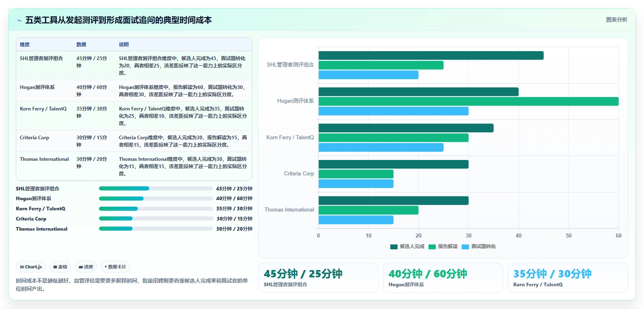The image size is (644, 309).
Task: Click Thomas International chart axis label
Action: [289, 210]
